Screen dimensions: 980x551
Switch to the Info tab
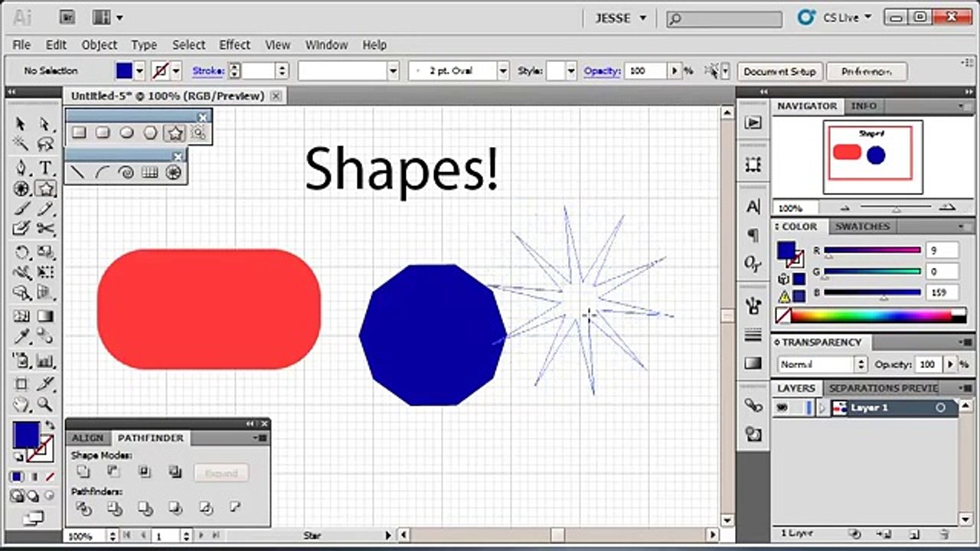(864, 106)
